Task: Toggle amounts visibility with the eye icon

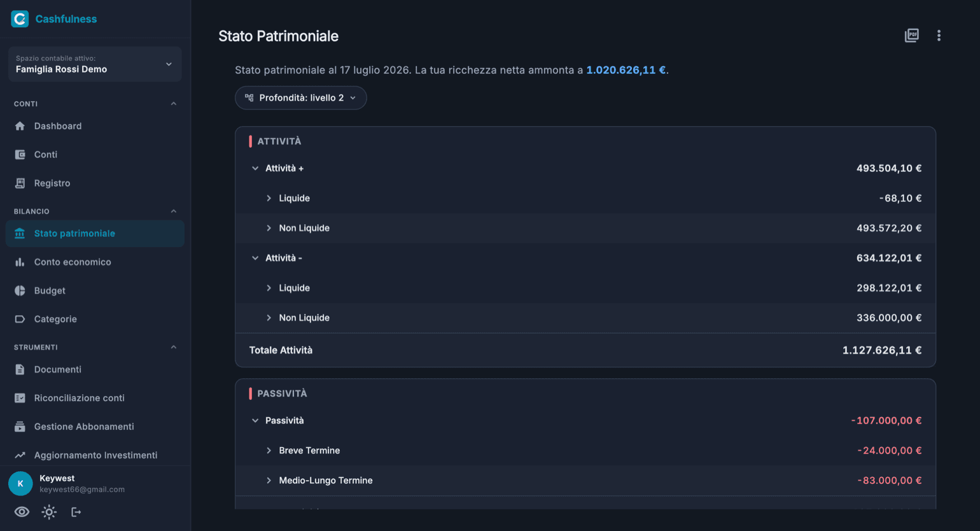Action: [22, 512]
